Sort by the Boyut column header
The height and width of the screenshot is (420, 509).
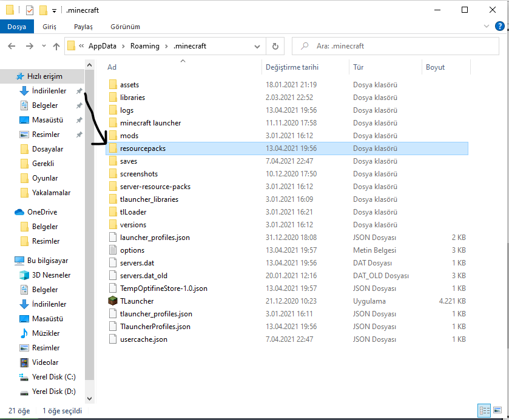pos(435,67)
